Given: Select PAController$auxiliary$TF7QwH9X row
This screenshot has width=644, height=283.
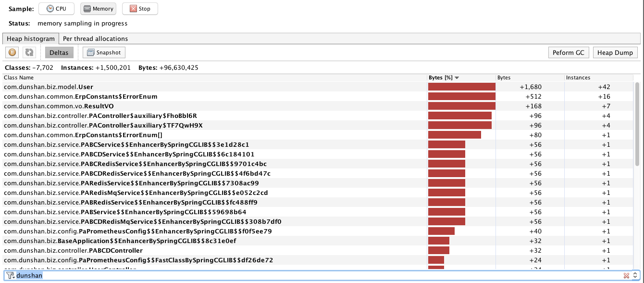Looking at the screenshot, I should (318, 125).
